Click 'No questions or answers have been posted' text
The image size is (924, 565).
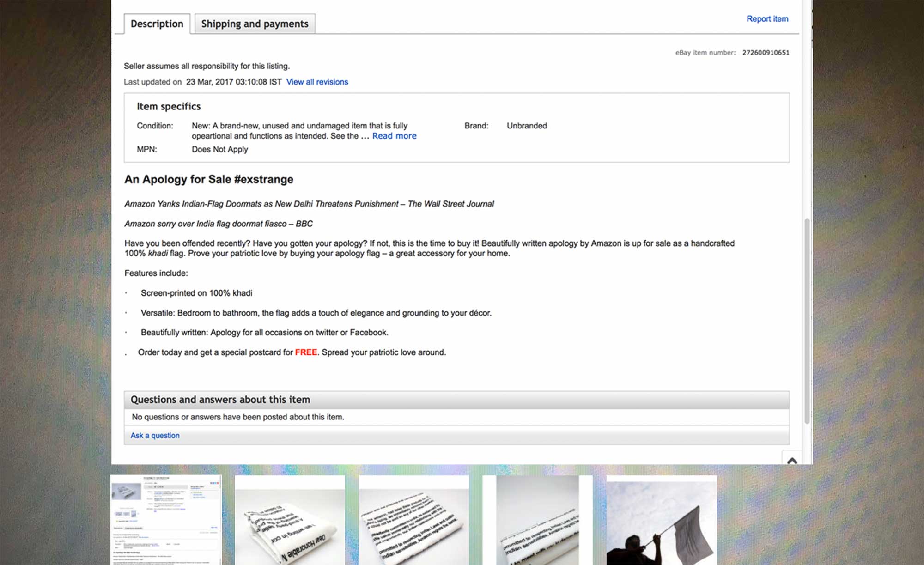(x=238, y=417)
